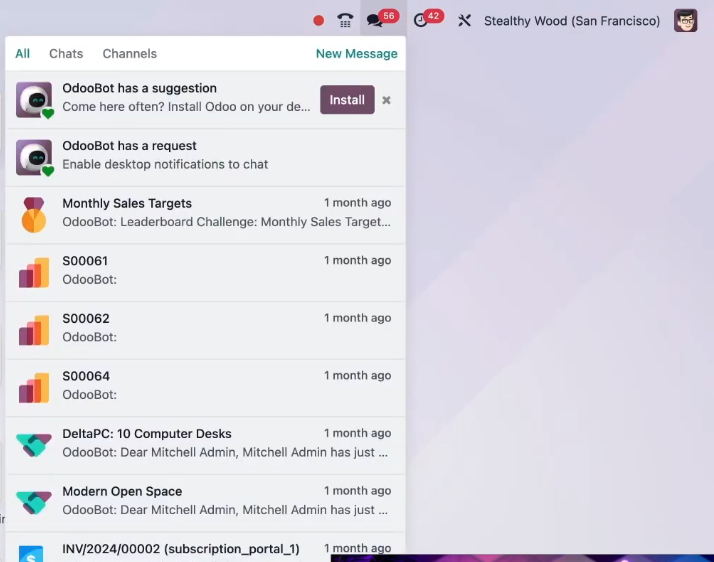
Task: Switch to the Channels tab
Action: click(130, 54)
